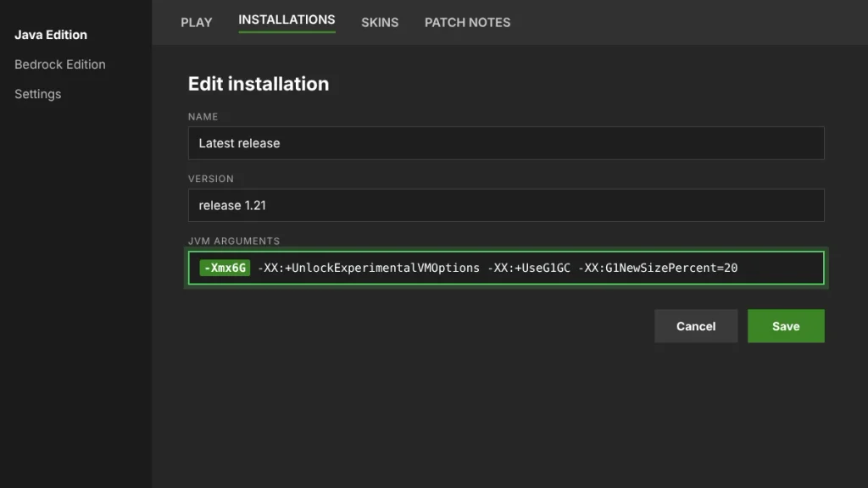This screenshot has width=868, height=488.
Task: View the PATCH NOTES tab
Action: (467, 23)
